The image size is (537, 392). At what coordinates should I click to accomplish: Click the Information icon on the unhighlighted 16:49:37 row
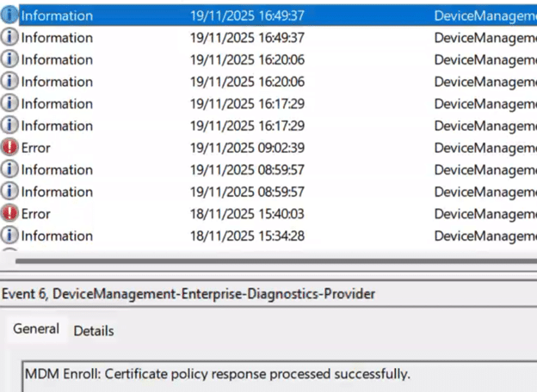pyautogui.click(x=10, y=38)
